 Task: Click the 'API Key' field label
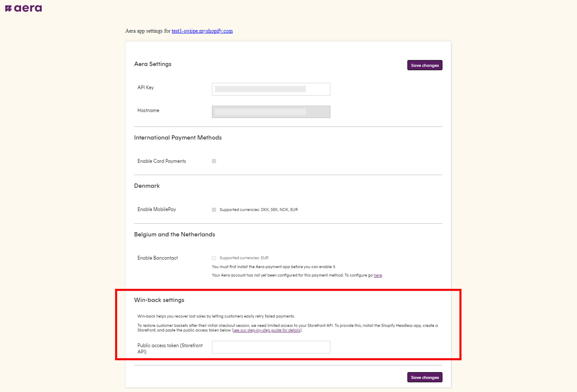(146, 88)
